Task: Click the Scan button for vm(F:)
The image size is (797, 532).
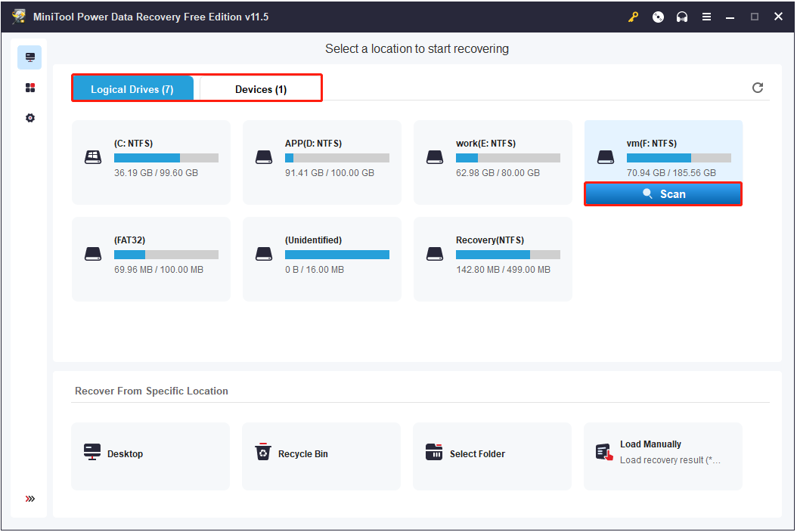Action: coord(663,194)
